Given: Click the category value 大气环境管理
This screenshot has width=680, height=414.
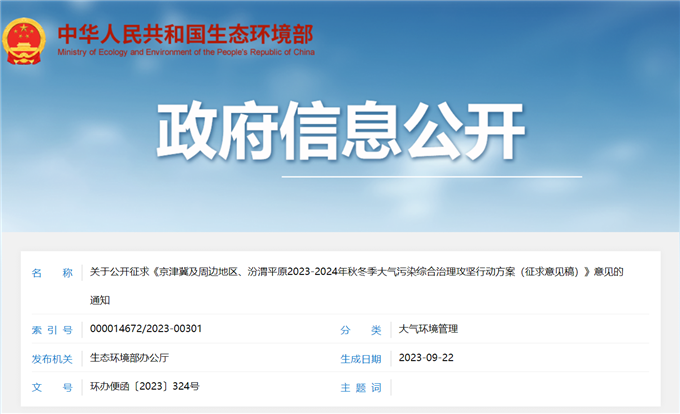Looking at the screenshot, I should tap(428, 329).
